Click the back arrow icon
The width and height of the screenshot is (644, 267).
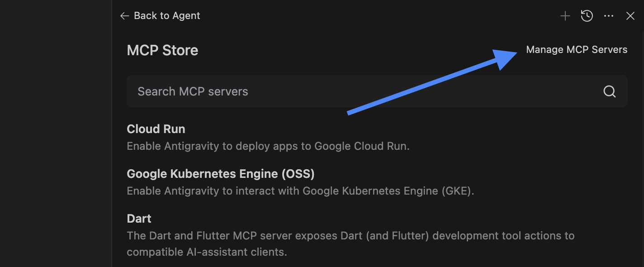coord(124,16)
